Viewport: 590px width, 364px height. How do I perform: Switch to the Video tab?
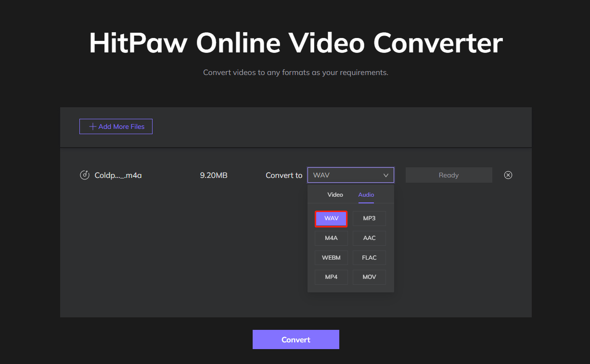pos(335,195)
